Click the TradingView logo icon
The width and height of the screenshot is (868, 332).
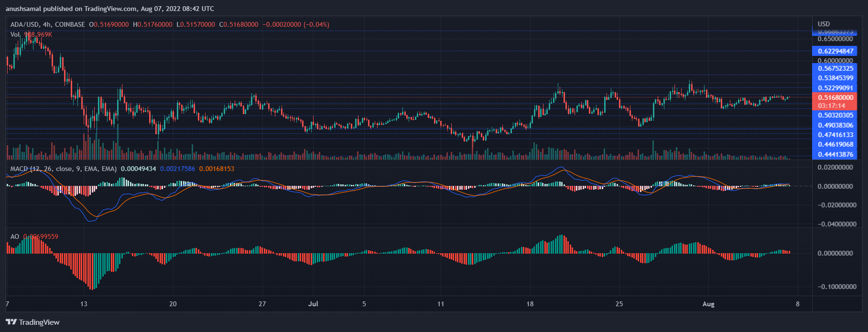click(11, 322)
